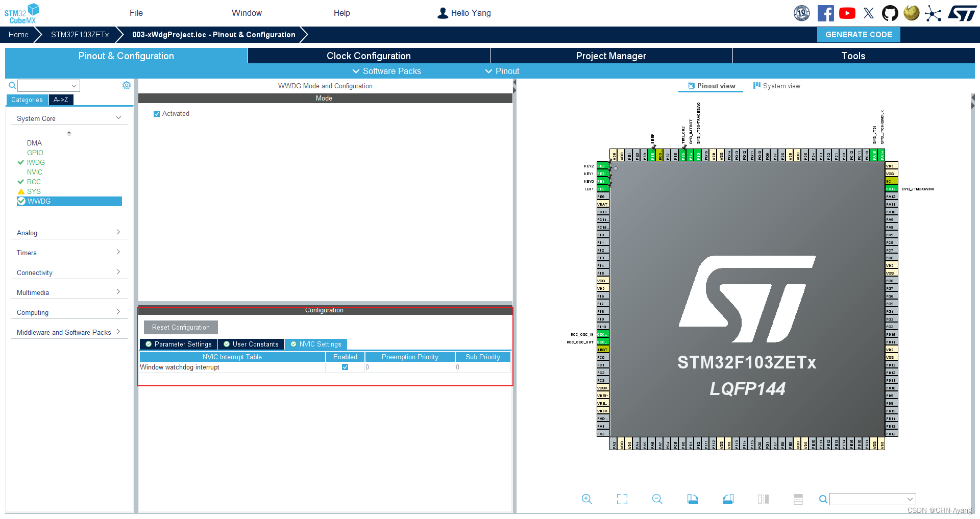Switch to Clock Configuration tab

tap(369, 56)
